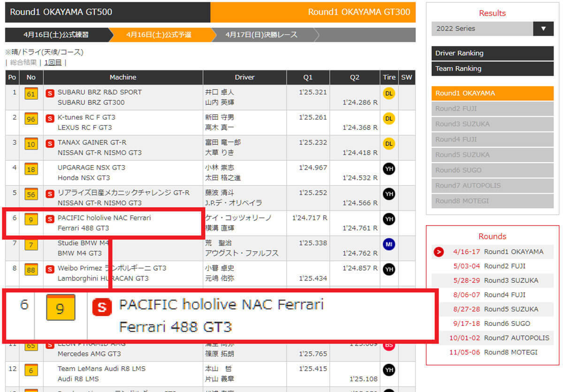Select the 4月17日(日)決勝レース session tab

click(261, 35)
